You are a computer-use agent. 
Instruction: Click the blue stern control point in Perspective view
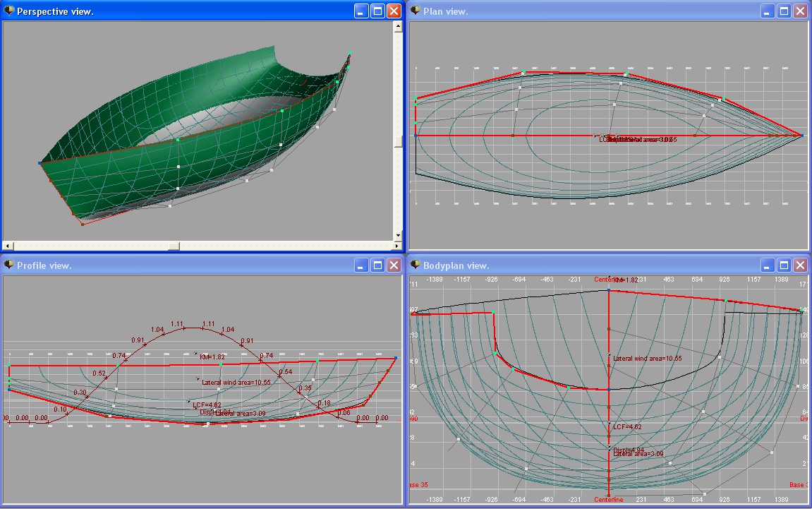40,163
